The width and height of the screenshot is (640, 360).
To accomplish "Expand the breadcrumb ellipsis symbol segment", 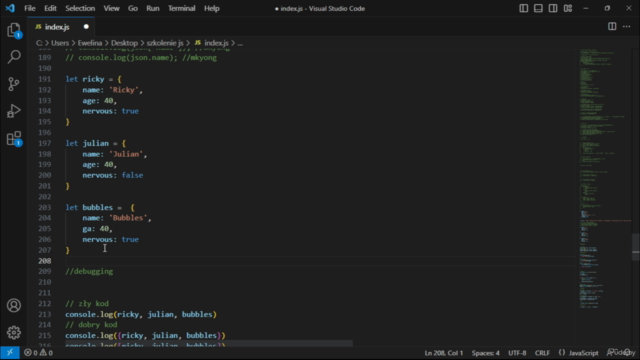I will pos(240,43).
